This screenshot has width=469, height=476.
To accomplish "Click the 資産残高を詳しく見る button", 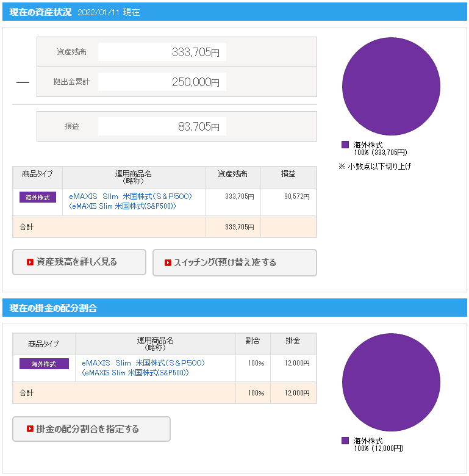I will (x=79, y=262).
